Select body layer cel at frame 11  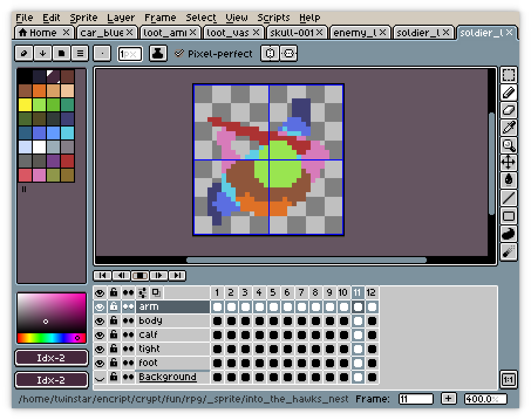pos(358,321)
